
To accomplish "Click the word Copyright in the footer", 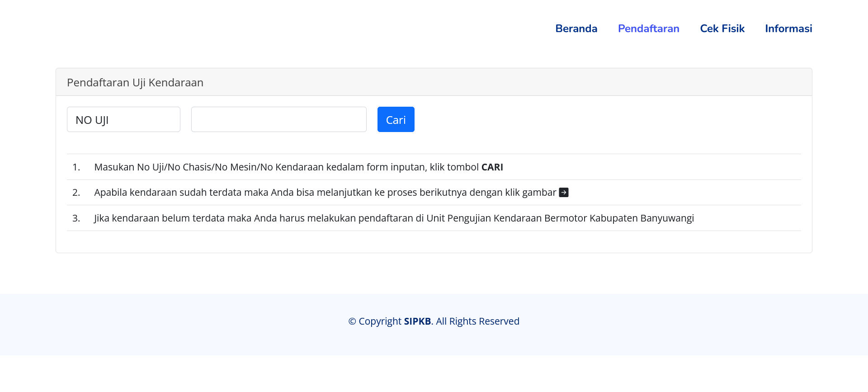I will point(380,321).
